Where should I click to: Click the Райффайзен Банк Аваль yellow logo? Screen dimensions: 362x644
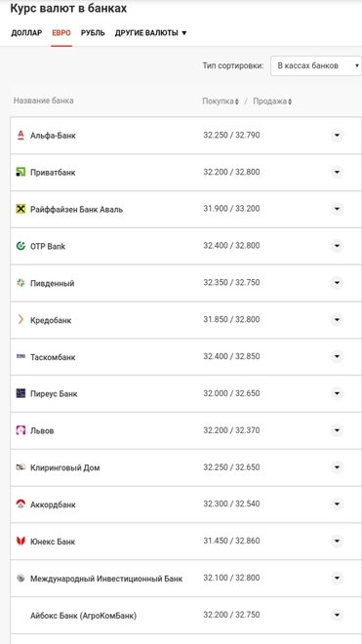click(20, 209)
